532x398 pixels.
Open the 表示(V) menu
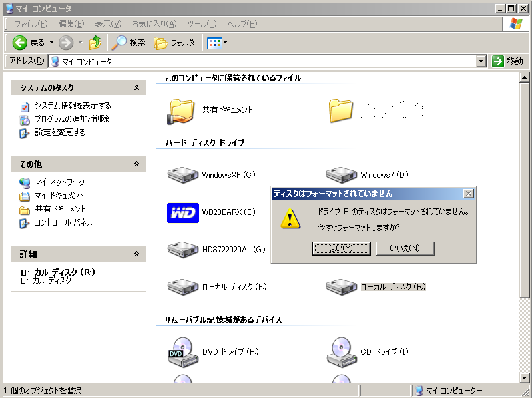point(108,24)
